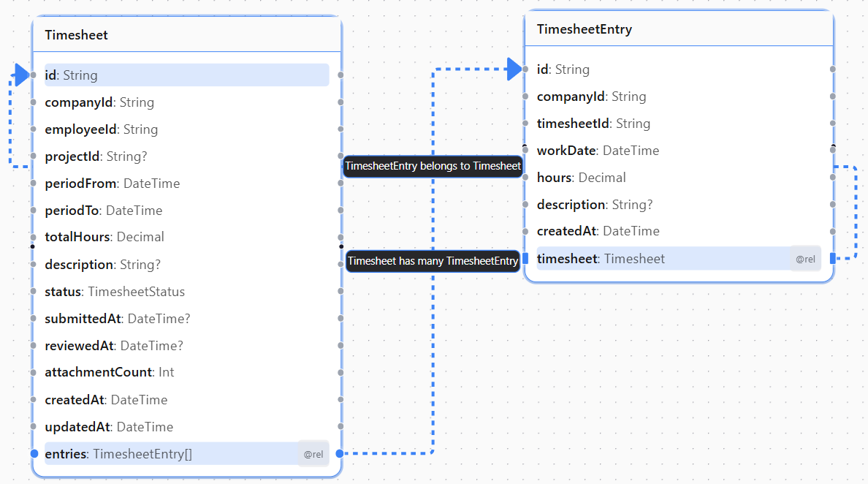Click right port dot of Timesheet id row
Screen dimensions: 868x484
point(340,75)
